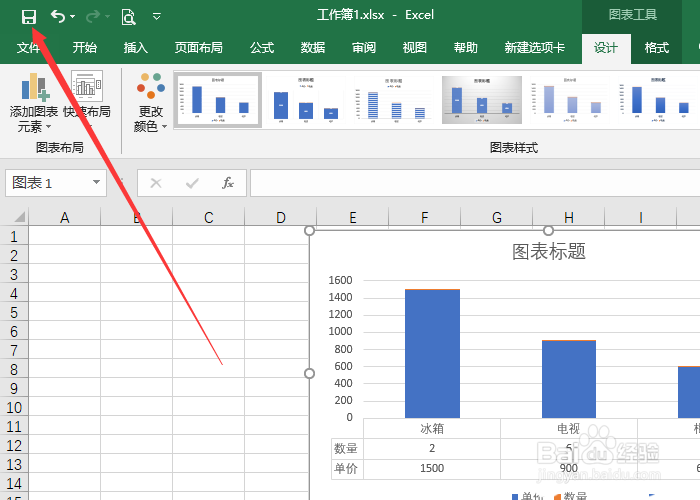Open 添加图表元素 dropdown button
The image size is (700, 500).
pos(33,102)
